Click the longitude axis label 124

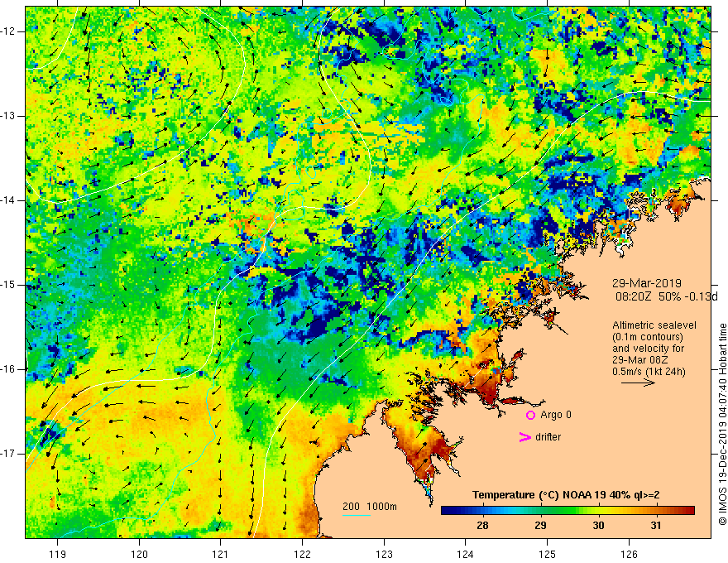pos(466,554)
